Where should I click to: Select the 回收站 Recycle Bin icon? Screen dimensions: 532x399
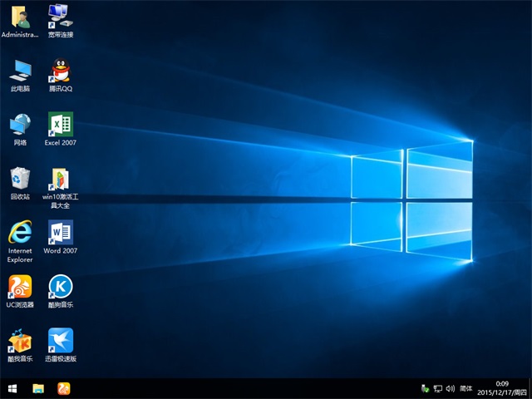(x=20, y=179)
